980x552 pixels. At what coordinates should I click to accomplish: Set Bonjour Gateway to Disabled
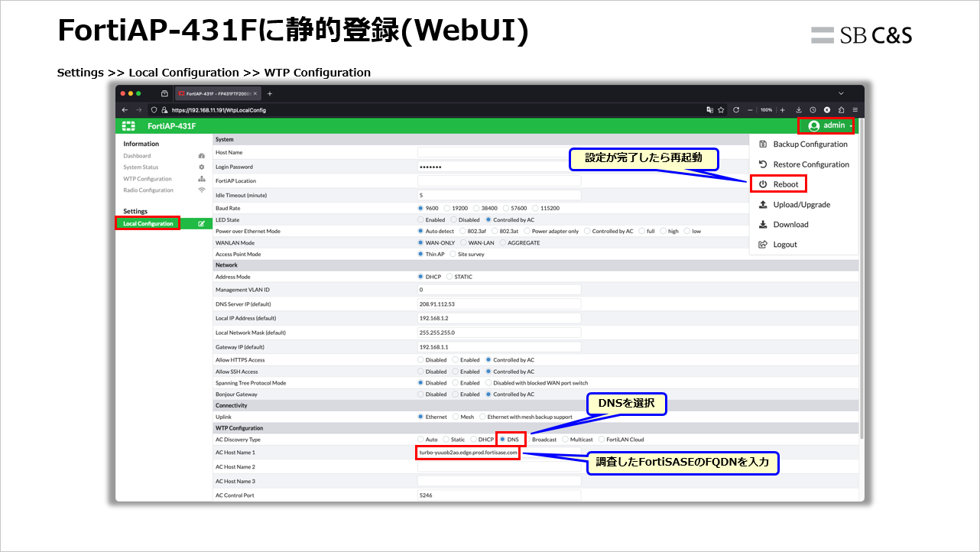[420, 395]
